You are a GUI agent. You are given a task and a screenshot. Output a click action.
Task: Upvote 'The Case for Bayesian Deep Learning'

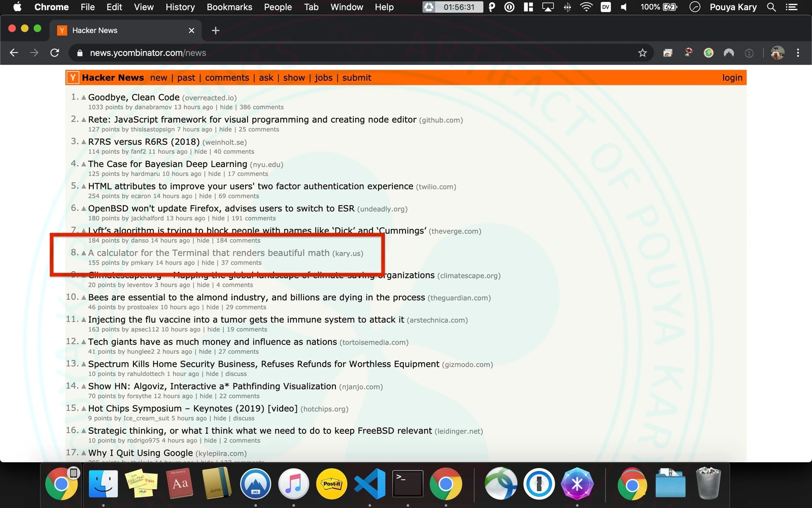pyautogui.click(x=84, y=164)
